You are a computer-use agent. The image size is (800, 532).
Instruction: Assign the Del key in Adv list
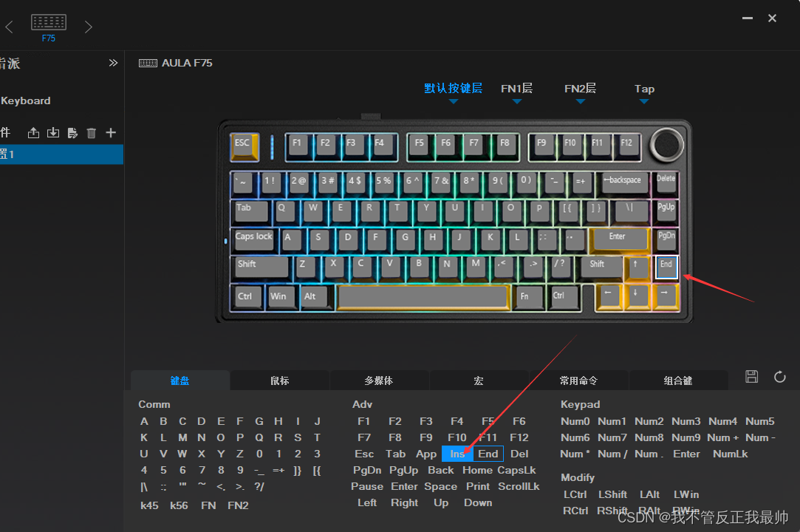(519, 454)
